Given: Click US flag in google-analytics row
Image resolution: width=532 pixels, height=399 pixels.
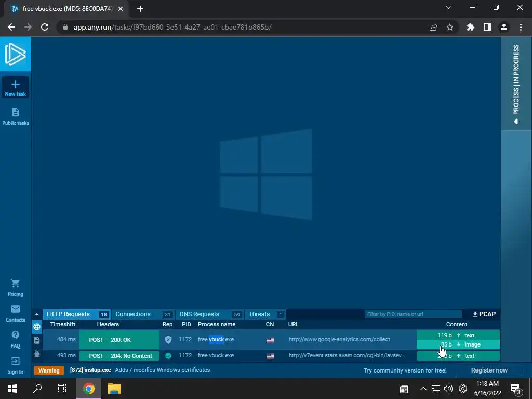Looking at the screenshot, I should [270, 340].
